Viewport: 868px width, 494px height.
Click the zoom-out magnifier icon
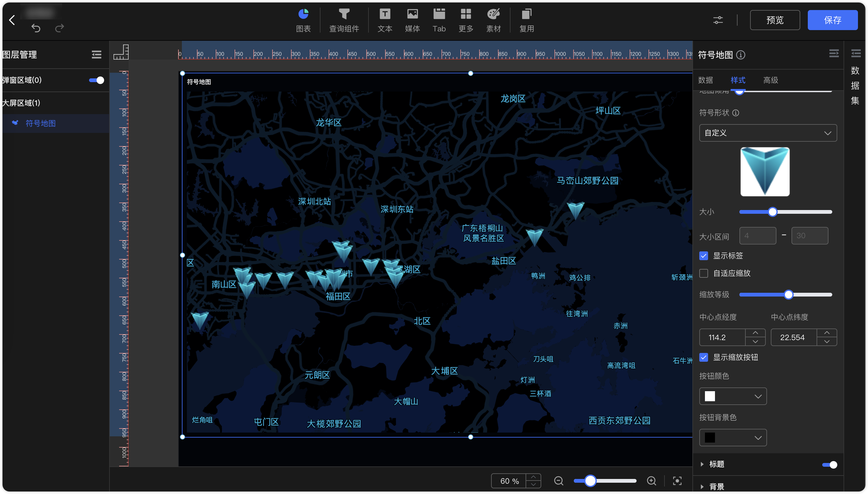click(558, 481)
